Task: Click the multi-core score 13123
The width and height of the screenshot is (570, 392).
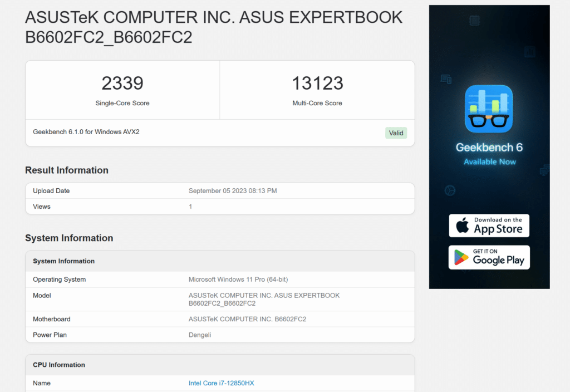Action: pos(317,84)
